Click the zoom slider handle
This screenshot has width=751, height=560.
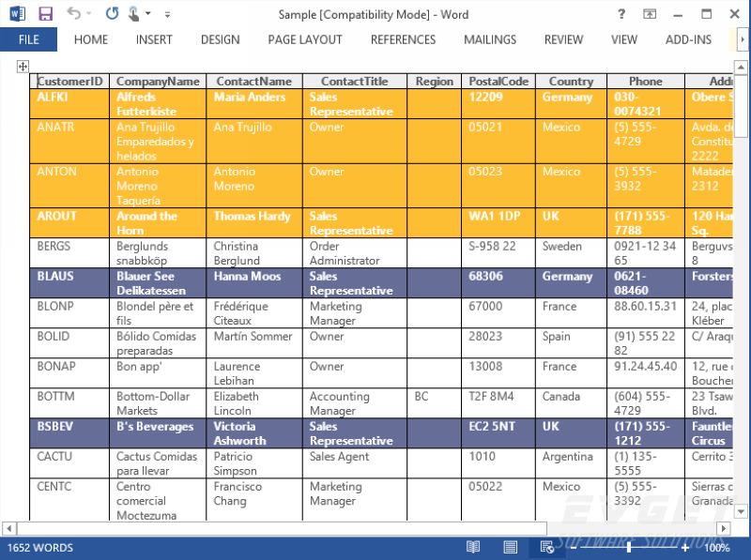(x=628, y=548)
